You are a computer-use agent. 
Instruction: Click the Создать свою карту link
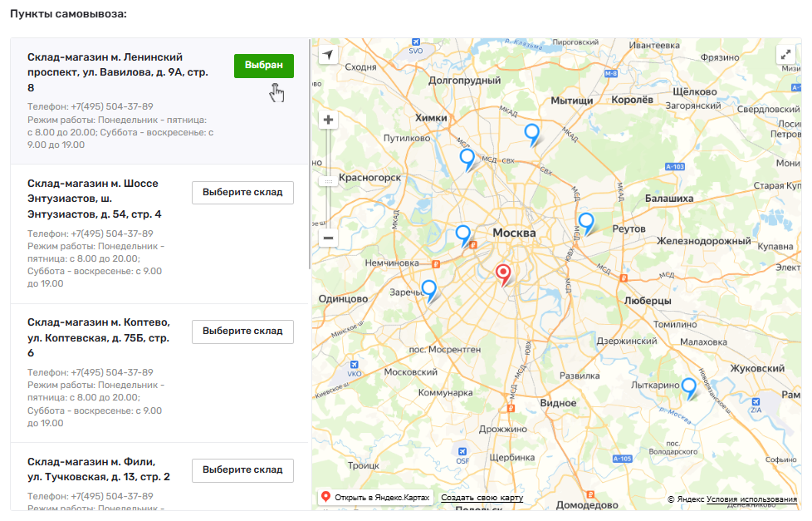[x=482, y=498]
